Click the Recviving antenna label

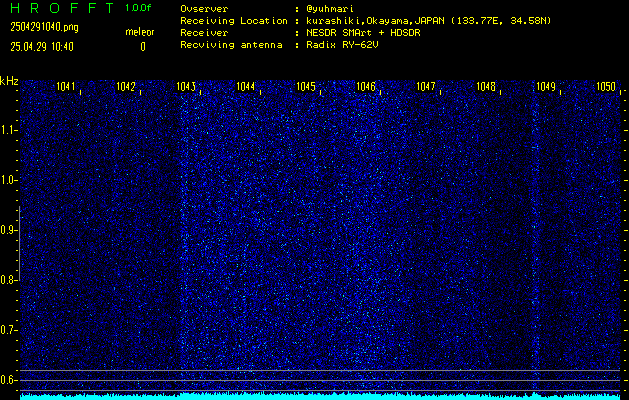click(x=231, y=45)
